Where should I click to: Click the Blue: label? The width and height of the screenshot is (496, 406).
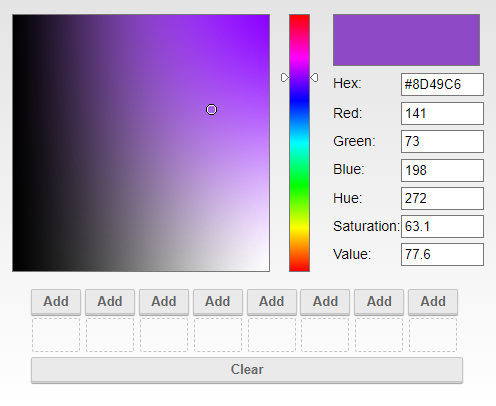click(x=349, y=169)
